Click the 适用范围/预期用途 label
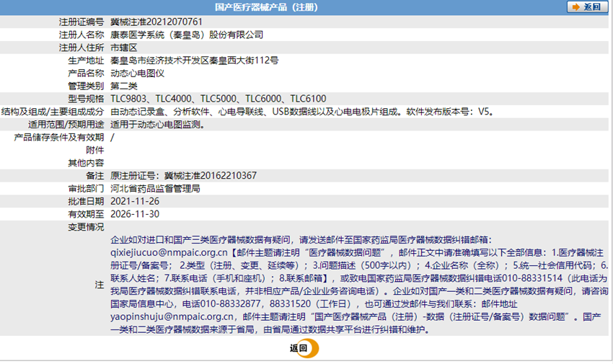The image size is (613, 364). (66, 125)
